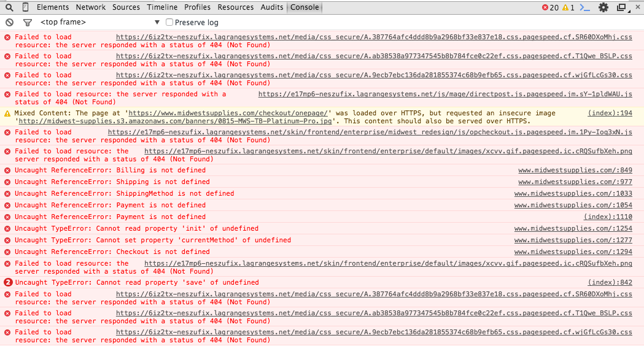This screenshot has width=644, height=346.
Task: Open the Sources tab
Action: point(126,7)
